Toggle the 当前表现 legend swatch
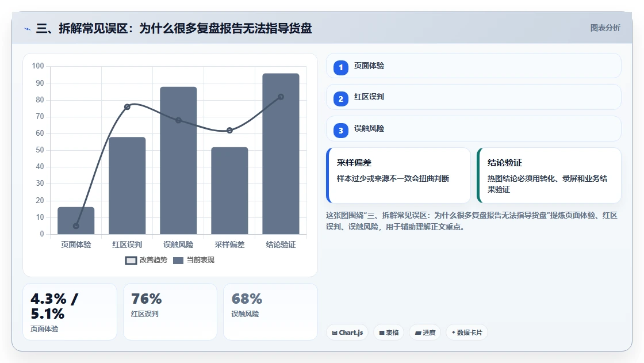The width and height of the screenshot is (644, 363). pos(178,260)
